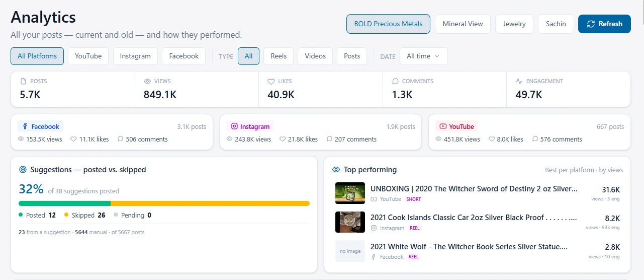The image size is (644, 280).
Task: Click the speech bubble icon beside COMMENTS stat
Action: click(395, 81)
